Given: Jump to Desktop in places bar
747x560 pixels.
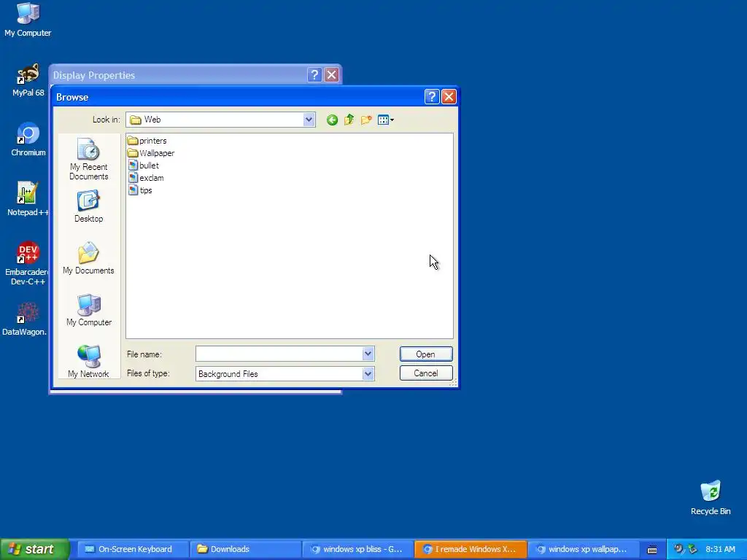Looking at the screenshot, I should pos(88,206).
